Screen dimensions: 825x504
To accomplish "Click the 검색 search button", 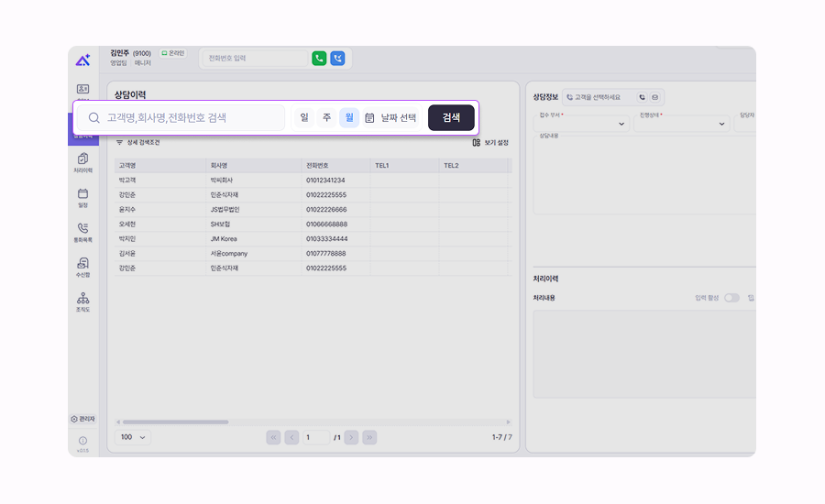I will pos(451,118).
